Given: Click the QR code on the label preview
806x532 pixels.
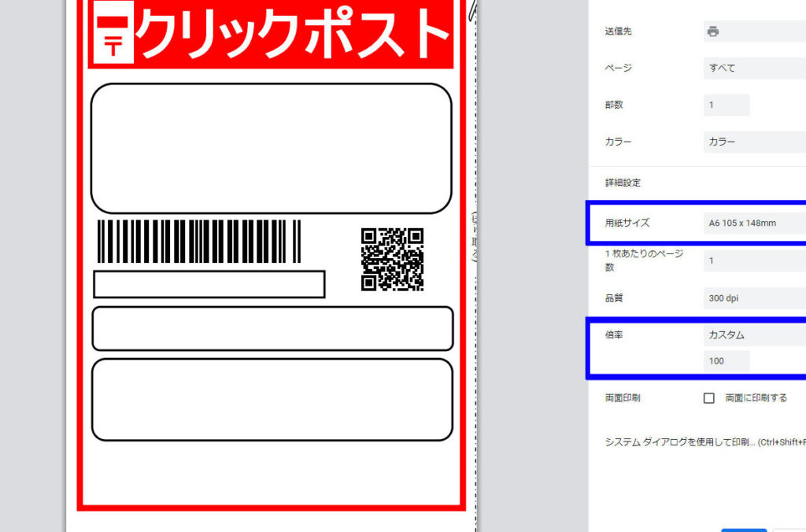Looking at the screenshot, I should tap(392, 259).
